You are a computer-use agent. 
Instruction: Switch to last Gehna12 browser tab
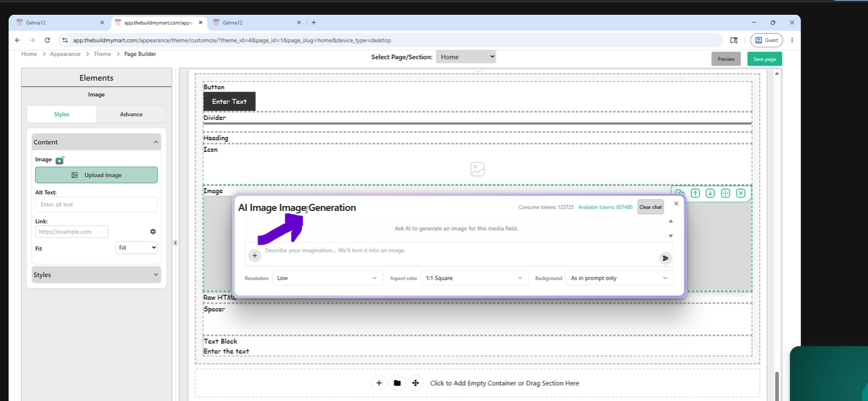point(257,23)
